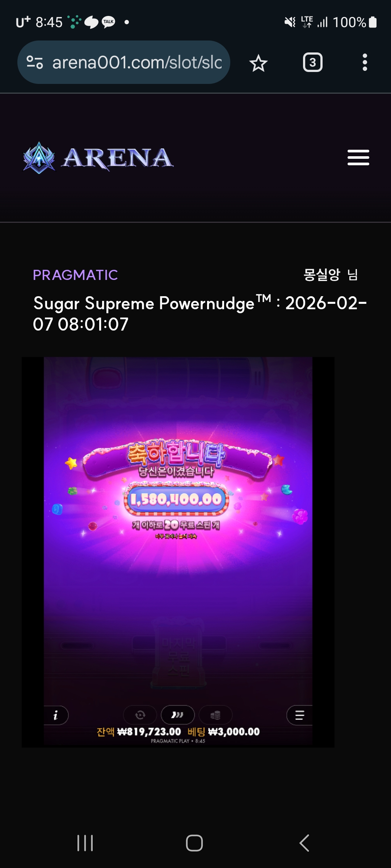391x868 pixels.
Task: Bookmark page with star icon
Action: tap(258, 63)
